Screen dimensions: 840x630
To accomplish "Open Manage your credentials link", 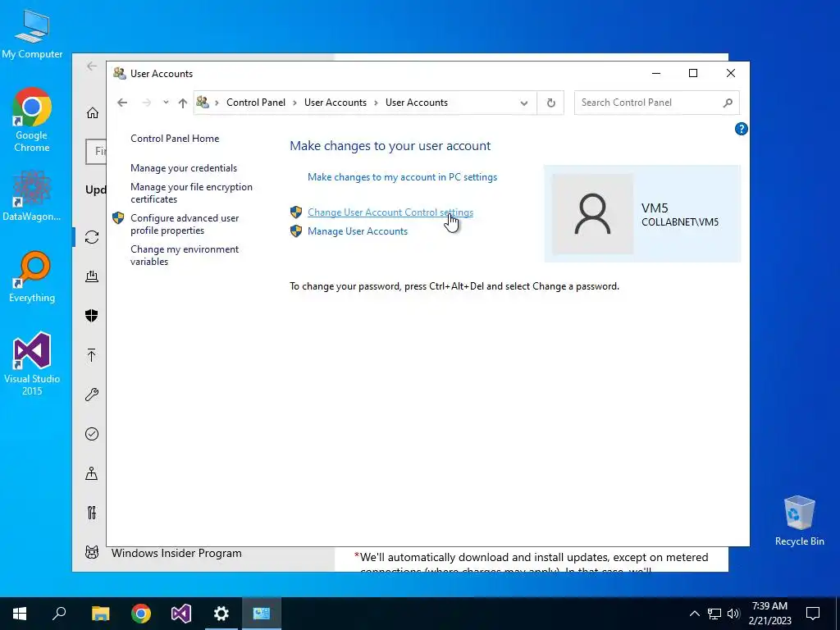I will click(183, 168).
